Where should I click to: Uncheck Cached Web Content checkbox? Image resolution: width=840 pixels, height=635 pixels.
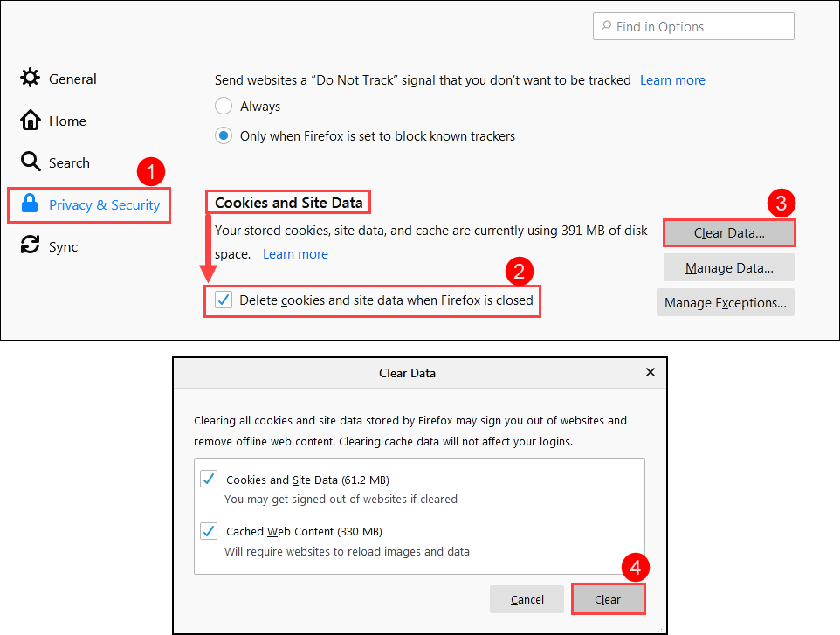coord(209,531)
